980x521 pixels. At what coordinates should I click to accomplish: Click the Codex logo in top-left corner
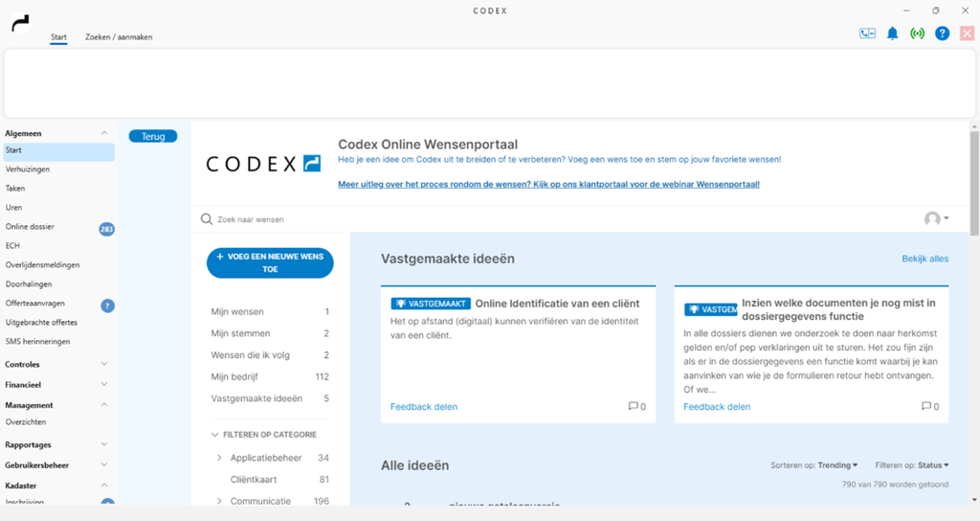click(x=20, y=23)
